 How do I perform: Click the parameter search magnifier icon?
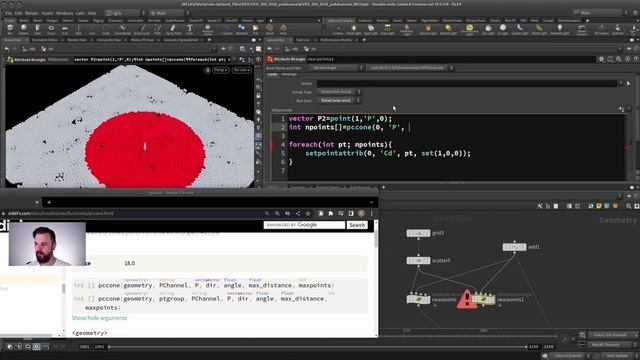[619, 59]
